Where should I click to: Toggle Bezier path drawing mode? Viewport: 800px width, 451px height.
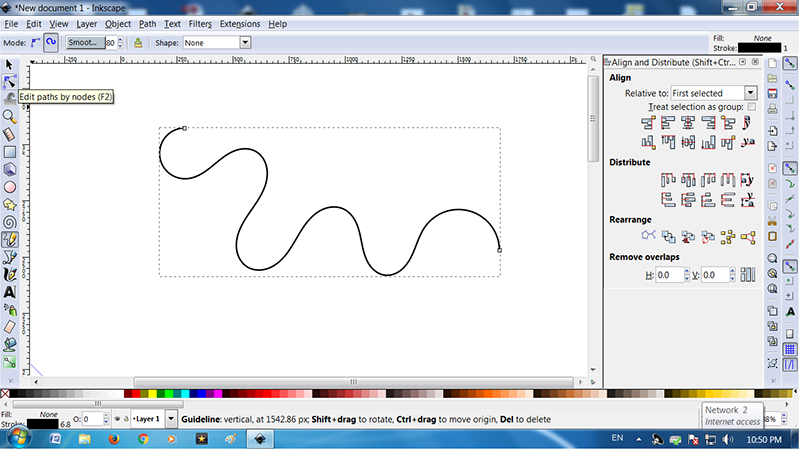(x=35, y=43)
